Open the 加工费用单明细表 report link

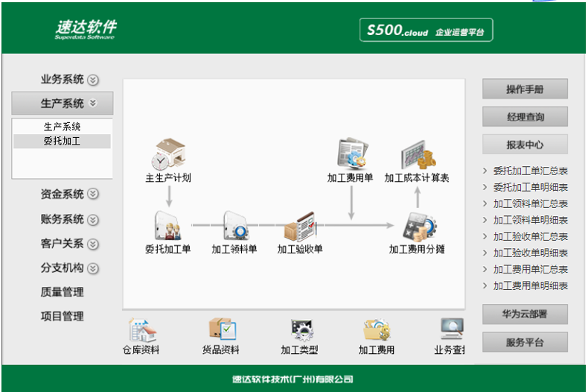[530, 286]
